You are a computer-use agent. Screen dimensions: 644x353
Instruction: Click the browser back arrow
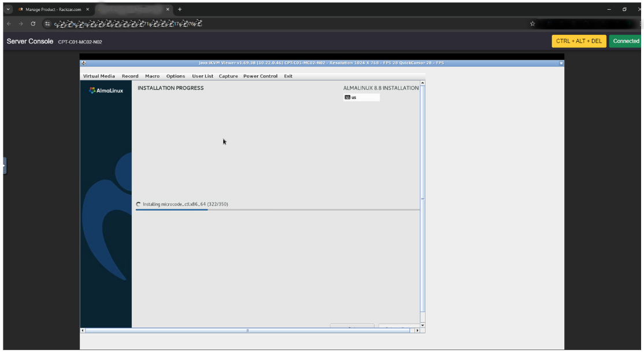click(9, 24)
